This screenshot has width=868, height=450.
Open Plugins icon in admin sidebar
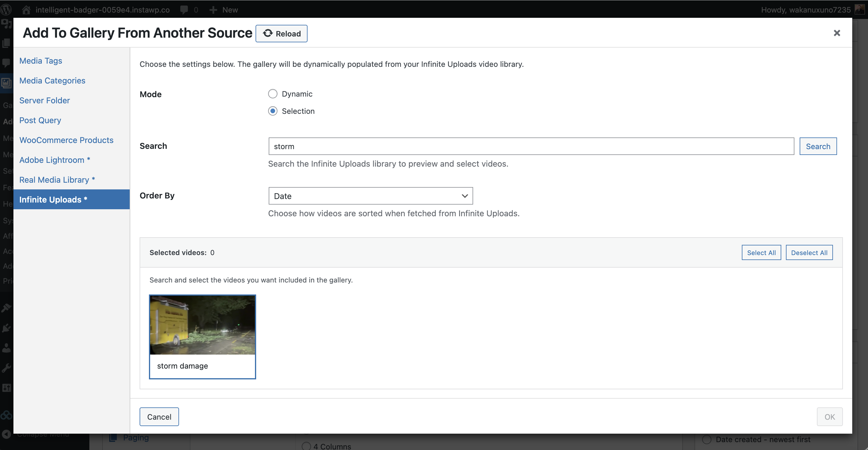[x=6, y=327]
